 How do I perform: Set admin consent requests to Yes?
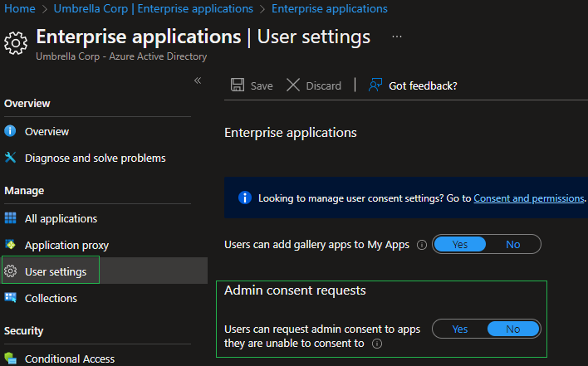[x=460, y=329]
